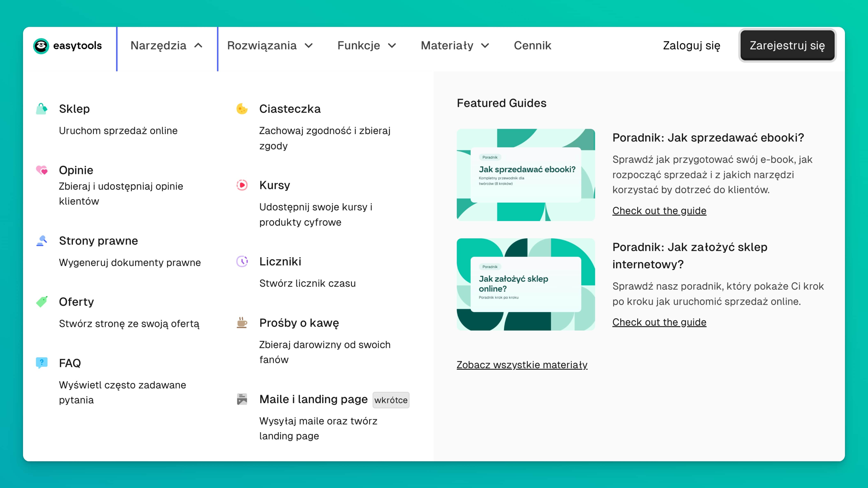
Task: Select the Ciasteczka cookie icon
Action: click(242, 108)
